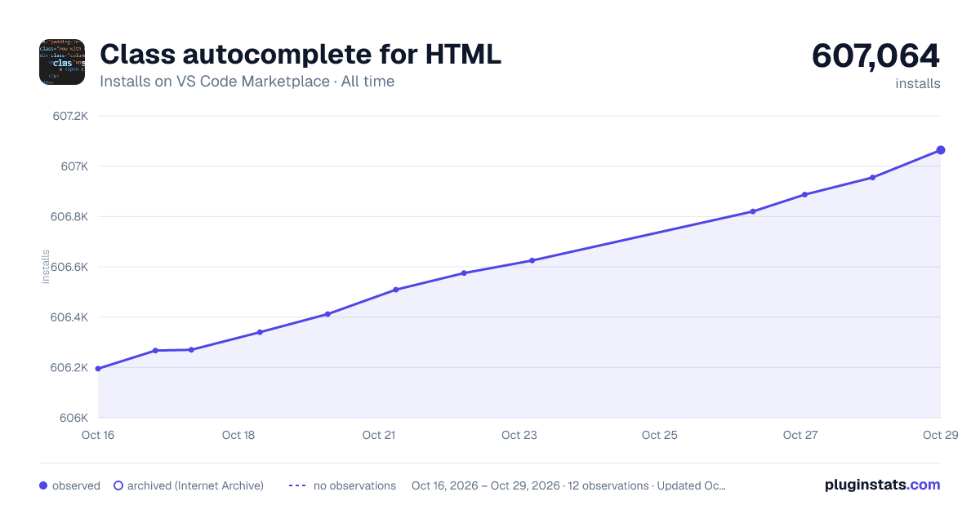This screenshot has height=514, width=980.
Task: Click the data point near Oct 23
Action: tap(532, 260)
